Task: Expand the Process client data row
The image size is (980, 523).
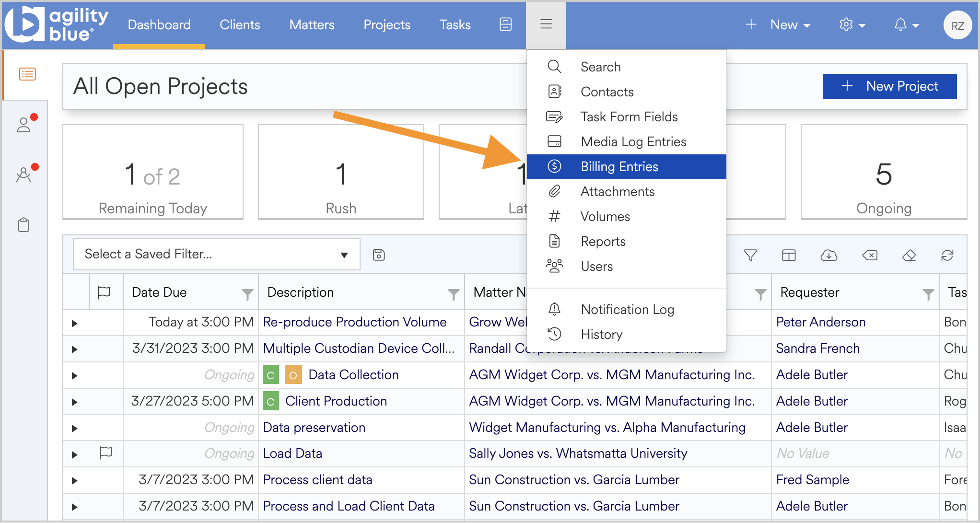Action: 74,480
